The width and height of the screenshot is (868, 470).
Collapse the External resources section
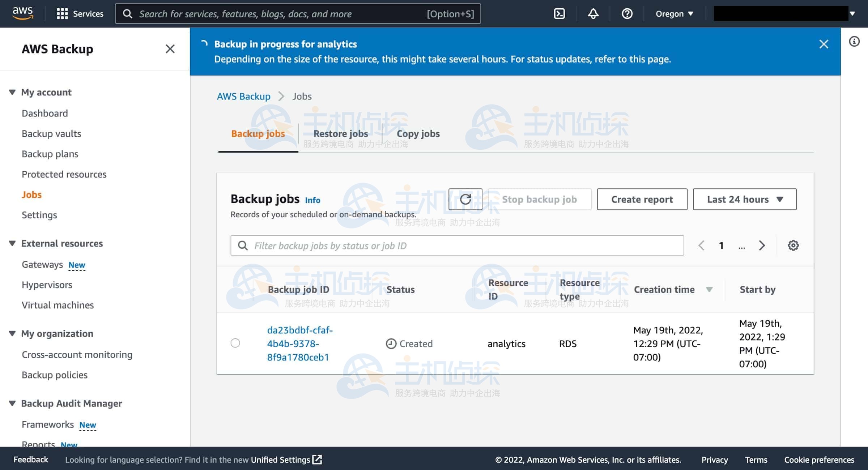[x=12, y=243]
